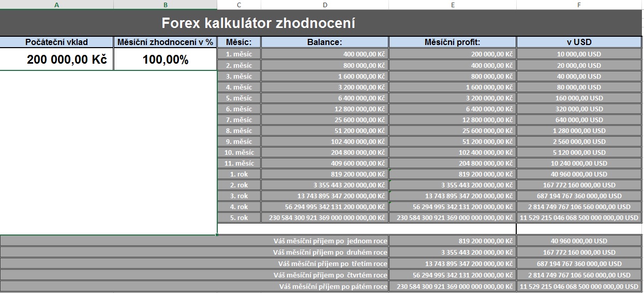Select USD cell 20 000,00 USD
This screenshot has height=293, width=644.
(579, 65)
